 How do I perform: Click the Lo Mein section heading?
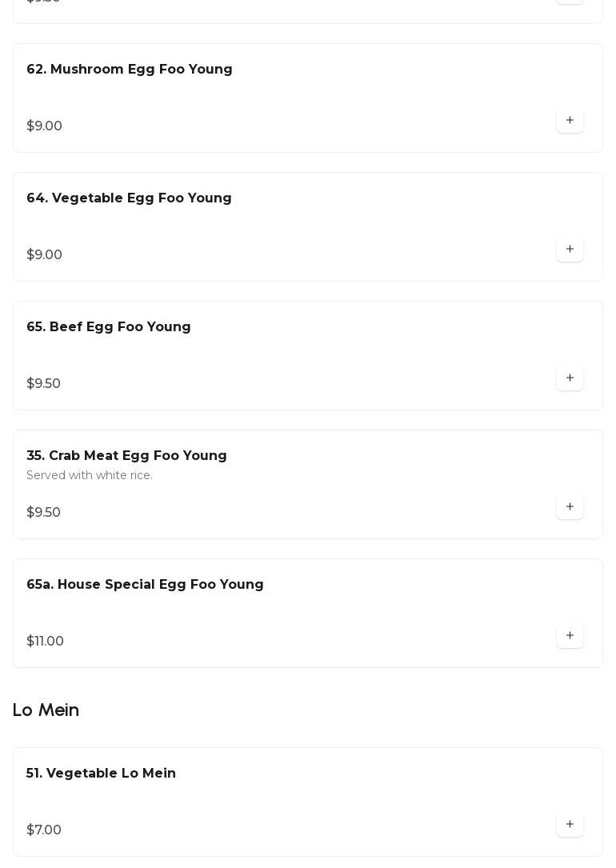click(46, 710)
